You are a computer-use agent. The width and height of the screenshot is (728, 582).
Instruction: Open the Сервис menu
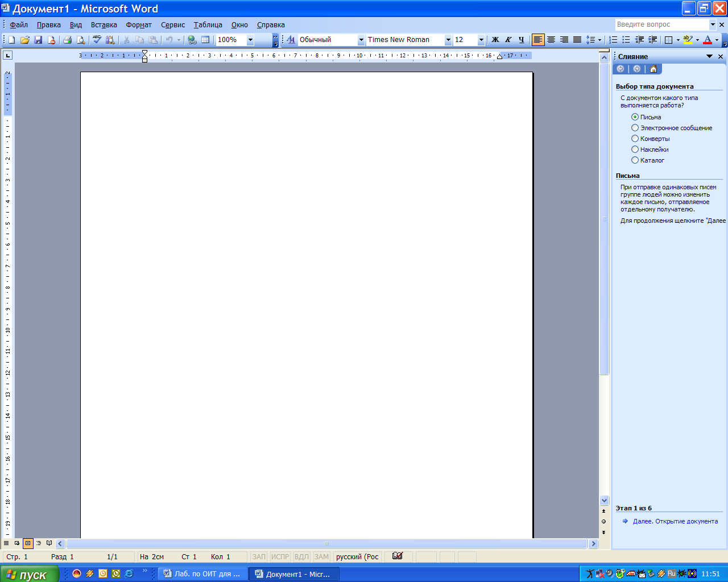[173, 25]
